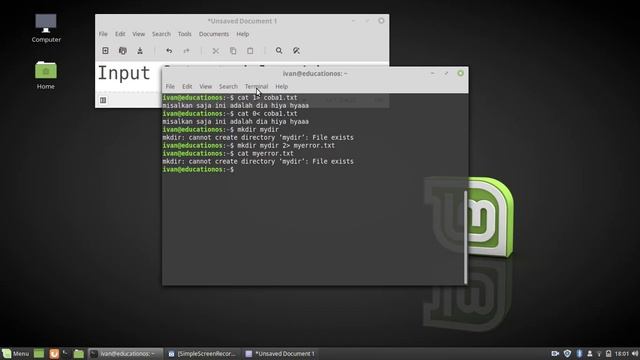This screenshot has height=360, width=640.
Task: Open the terminal's Search menu
Action: tap(228, 87)
